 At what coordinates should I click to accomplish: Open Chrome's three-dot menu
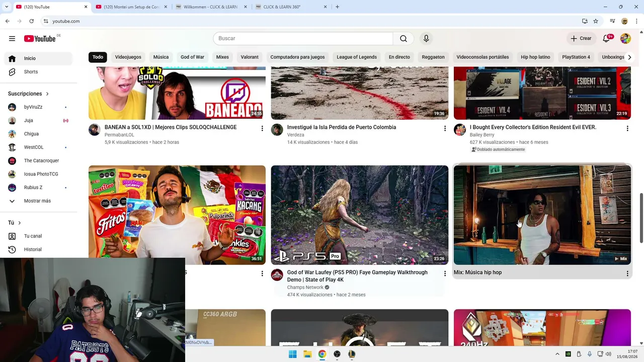[x=636, y=21]
